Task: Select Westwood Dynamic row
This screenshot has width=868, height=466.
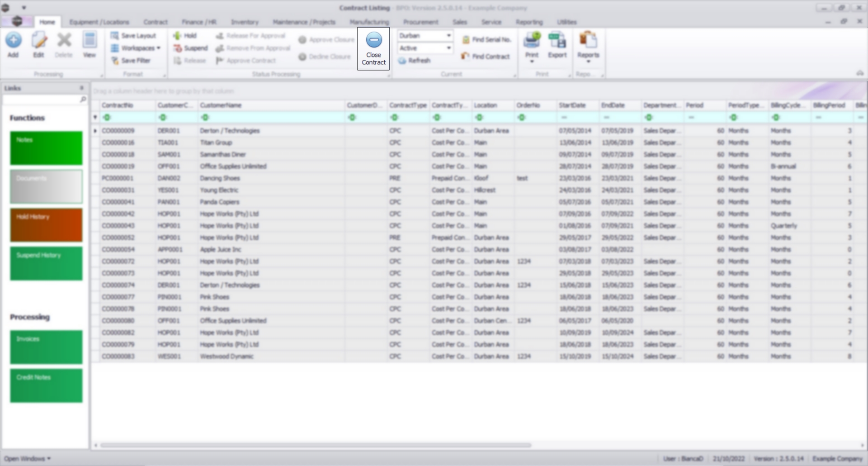Action: coord(479,357)
